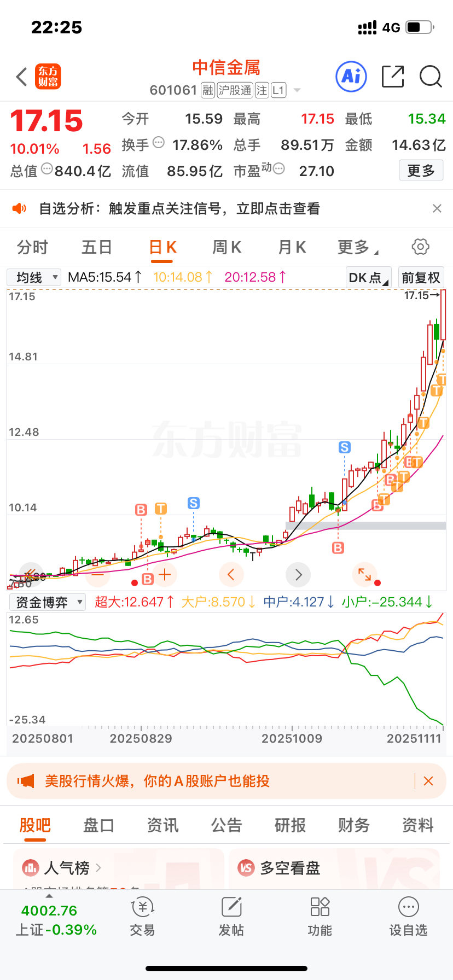Open chart settings gear icon

[x=420, y=247]
